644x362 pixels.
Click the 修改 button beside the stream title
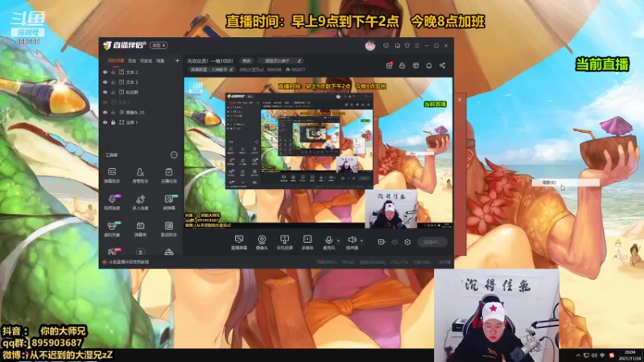(x=246, y=61)
